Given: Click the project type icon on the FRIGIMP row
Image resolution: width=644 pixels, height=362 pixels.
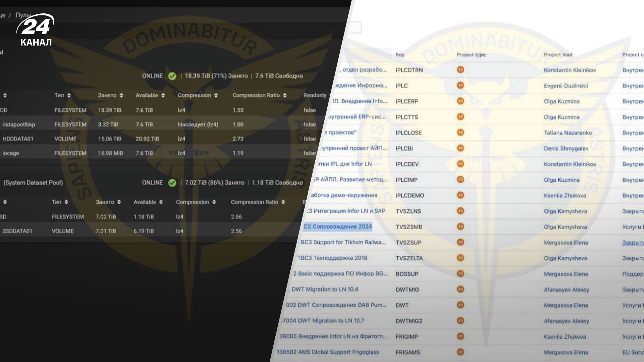Looking at the screenshot, I should pos(461,337).
